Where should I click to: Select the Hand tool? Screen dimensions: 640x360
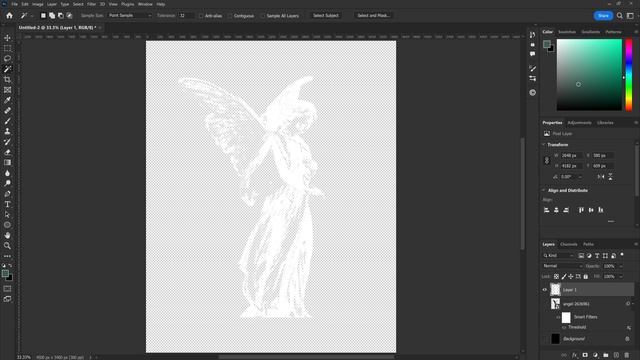7,236
